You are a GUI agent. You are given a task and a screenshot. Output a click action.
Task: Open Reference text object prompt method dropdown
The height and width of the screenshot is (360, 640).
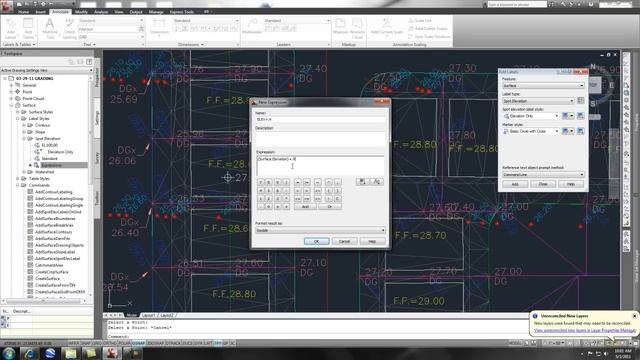pos(543,174)
